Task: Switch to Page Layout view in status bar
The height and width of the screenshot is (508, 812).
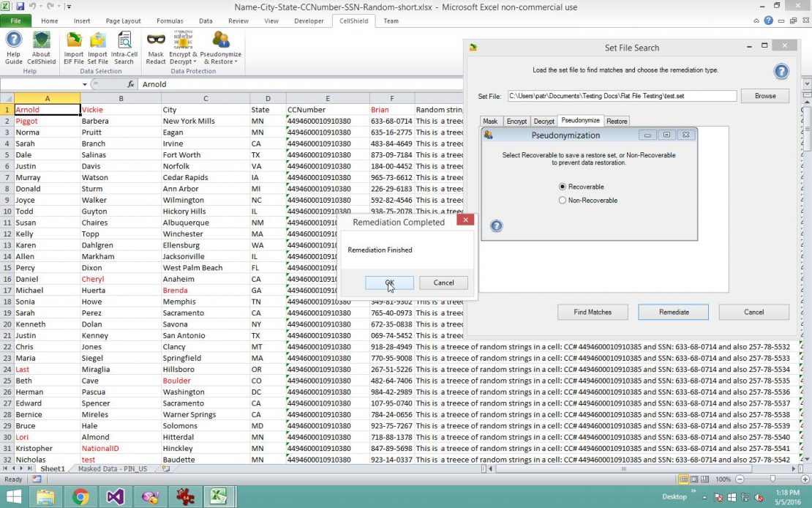Action: tap(694, 479)
